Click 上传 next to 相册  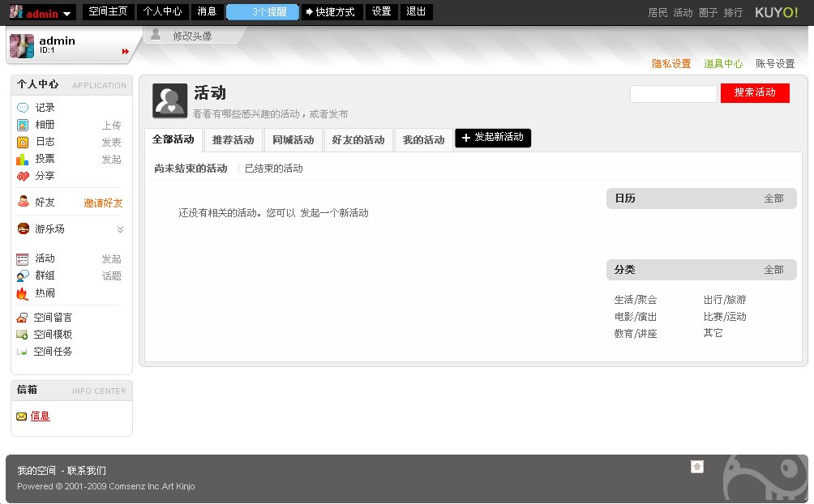(x=111, y=126)
